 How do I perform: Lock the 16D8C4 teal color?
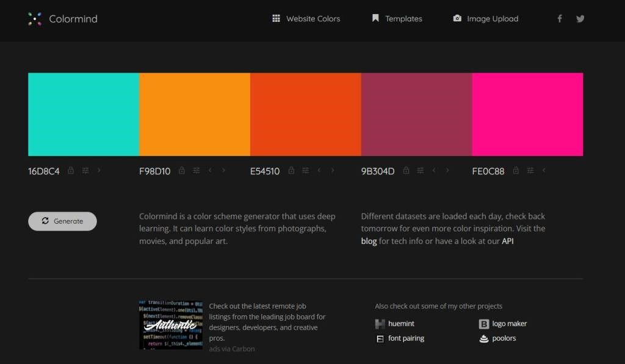tap(71, 171)
